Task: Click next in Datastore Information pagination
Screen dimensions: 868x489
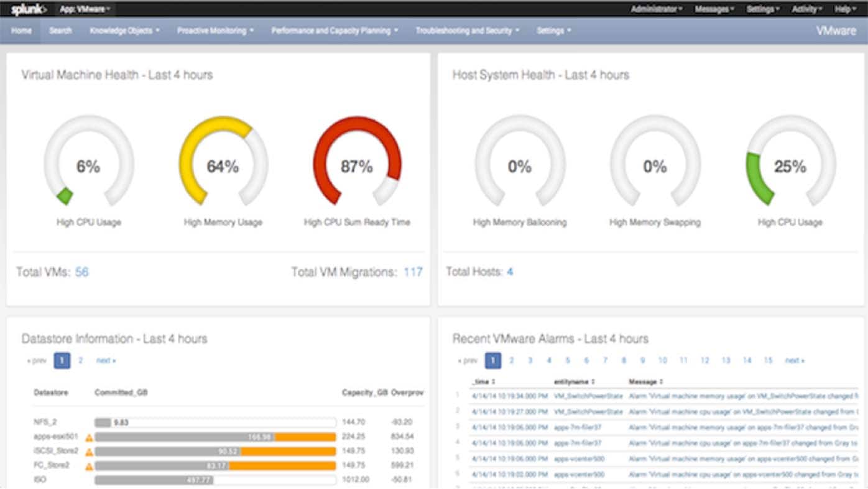Action: pos(106,360)
